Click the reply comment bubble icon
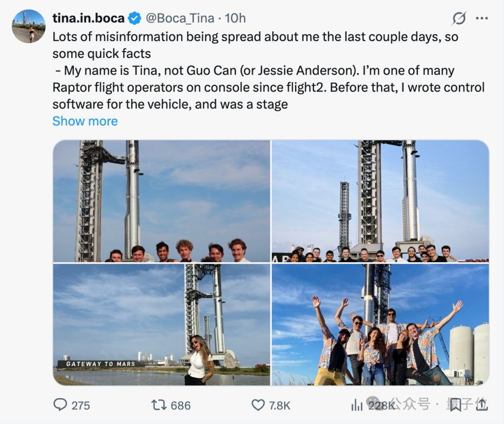Viewport: 504px width, 424px height. tap(60, 405)
